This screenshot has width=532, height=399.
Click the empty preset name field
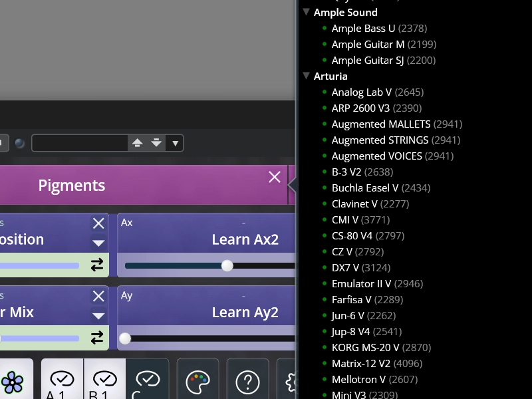[x=80, y=143]
